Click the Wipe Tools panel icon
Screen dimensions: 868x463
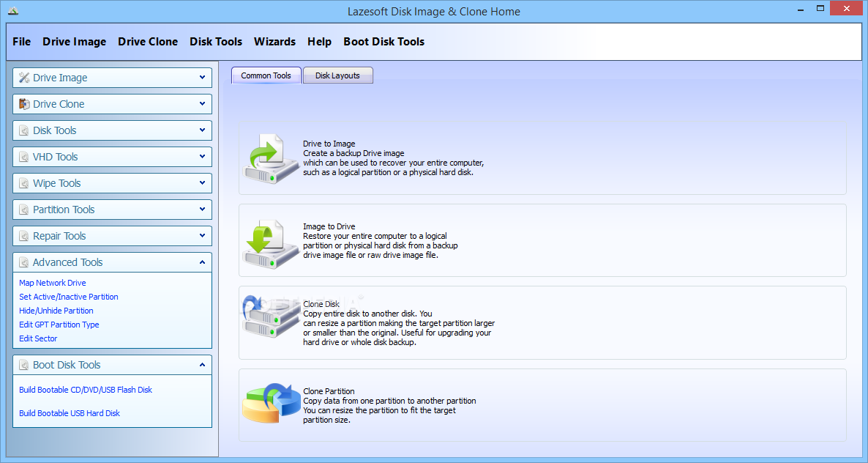[x=24, y=183]
